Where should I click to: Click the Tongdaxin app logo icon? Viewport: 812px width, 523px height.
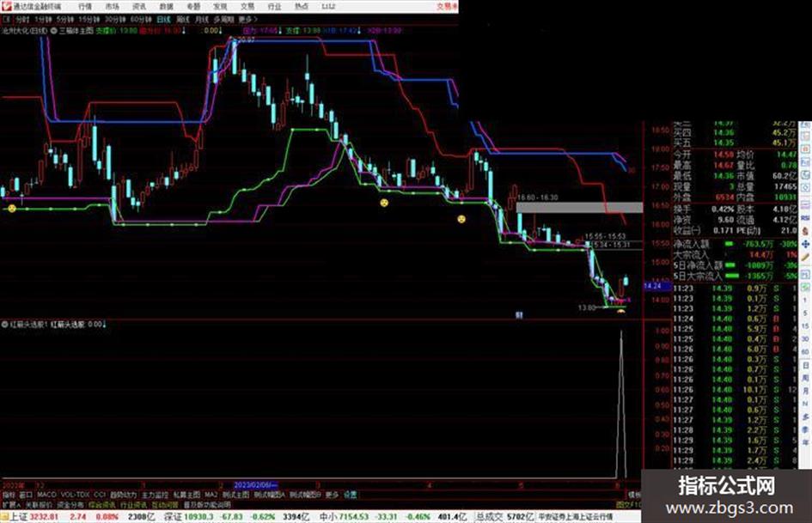click(x=6, y=6)
